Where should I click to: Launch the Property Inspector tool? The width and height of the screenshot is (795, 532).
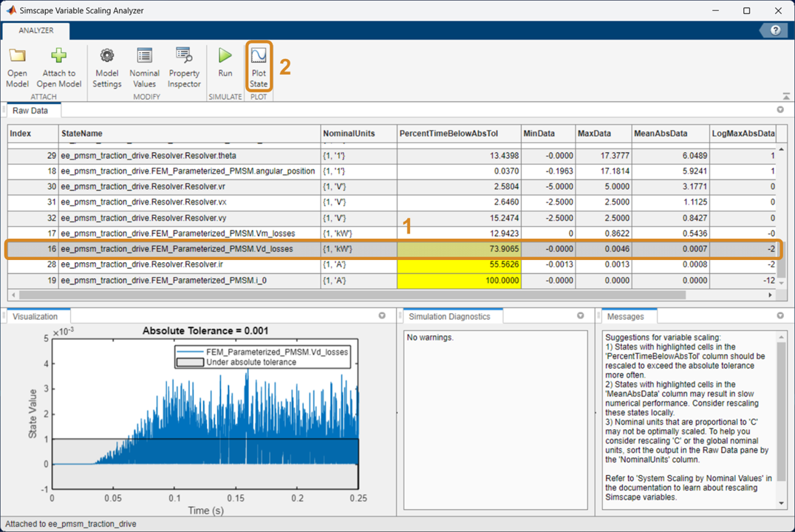(184, 68)
